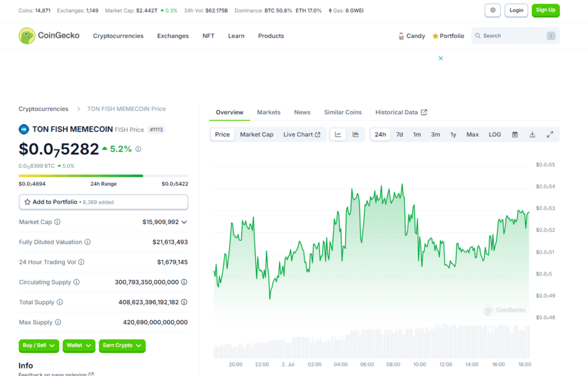Click info icon beside 300,793,350,000,000 value

pos(184,282)
